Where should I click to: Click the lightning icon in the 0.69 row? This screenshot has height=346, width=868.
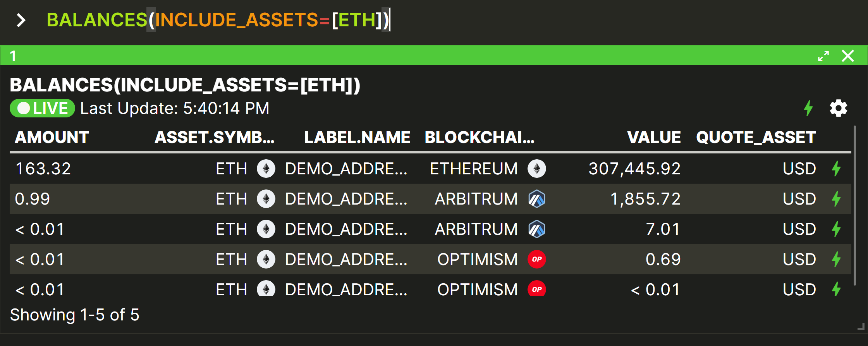(836, 259)
